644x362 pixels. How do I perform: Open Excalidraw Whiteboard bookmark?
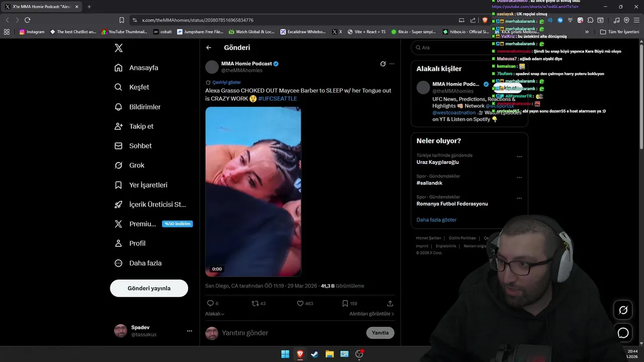coord(303,32)
